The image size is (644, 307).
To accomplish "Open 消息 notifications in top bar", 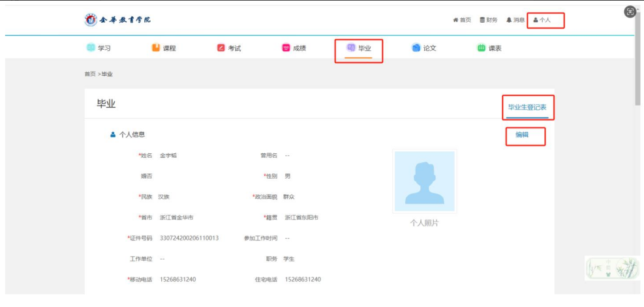I will 515,20.
